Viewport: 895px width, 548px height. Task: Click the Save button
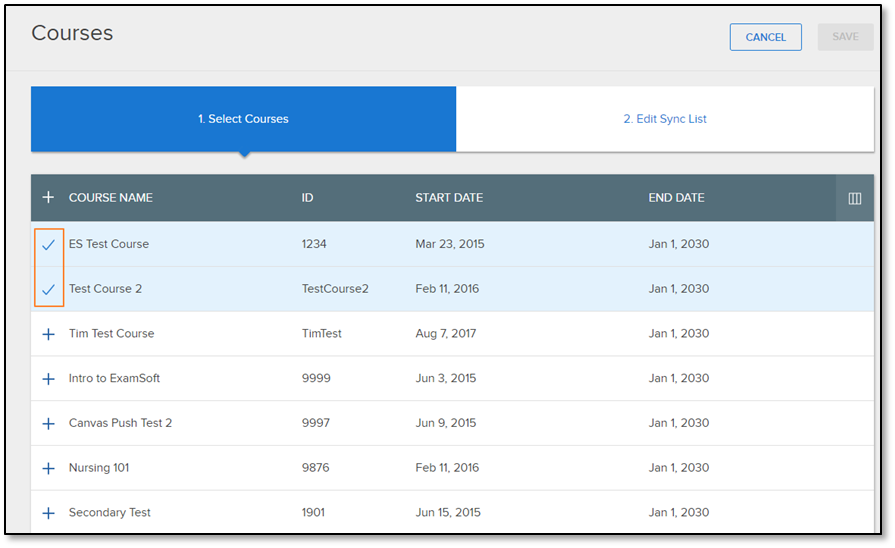pyautogui.click(x=845, y=37)
